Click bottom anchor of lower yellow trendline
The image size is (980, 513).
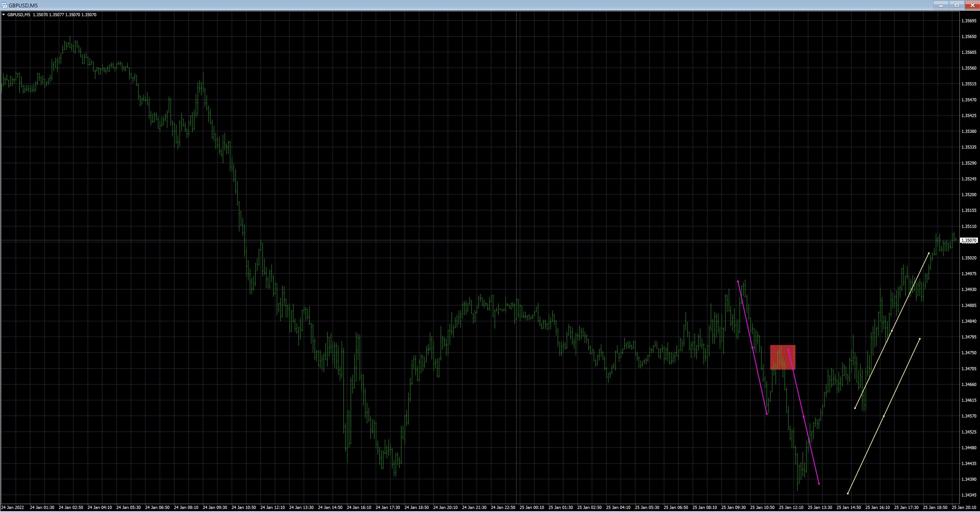848,494
